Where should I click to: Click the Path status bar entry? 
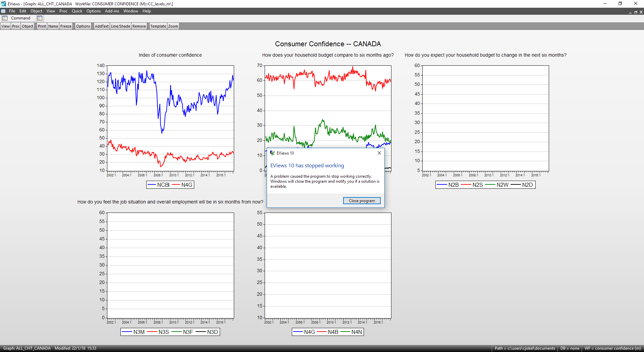click(x=525, y=348)
